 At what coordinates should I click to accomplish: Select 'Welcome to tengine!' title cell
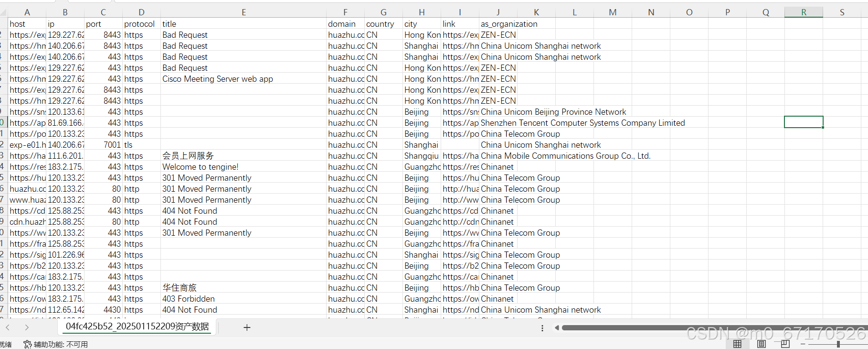click(243, 167)
